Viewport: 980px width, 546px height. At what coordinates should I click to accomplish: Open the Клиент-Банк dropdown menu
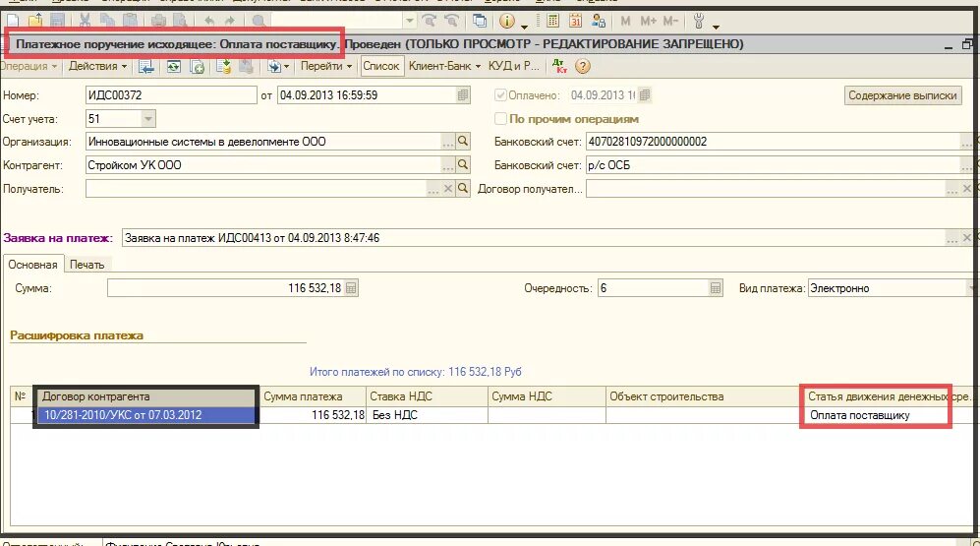(444, 66)
